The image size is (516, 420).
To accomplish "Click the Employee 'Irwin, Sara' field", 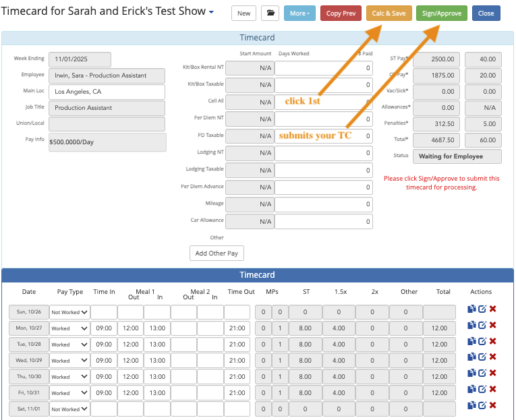I will [x=107, y=76].
